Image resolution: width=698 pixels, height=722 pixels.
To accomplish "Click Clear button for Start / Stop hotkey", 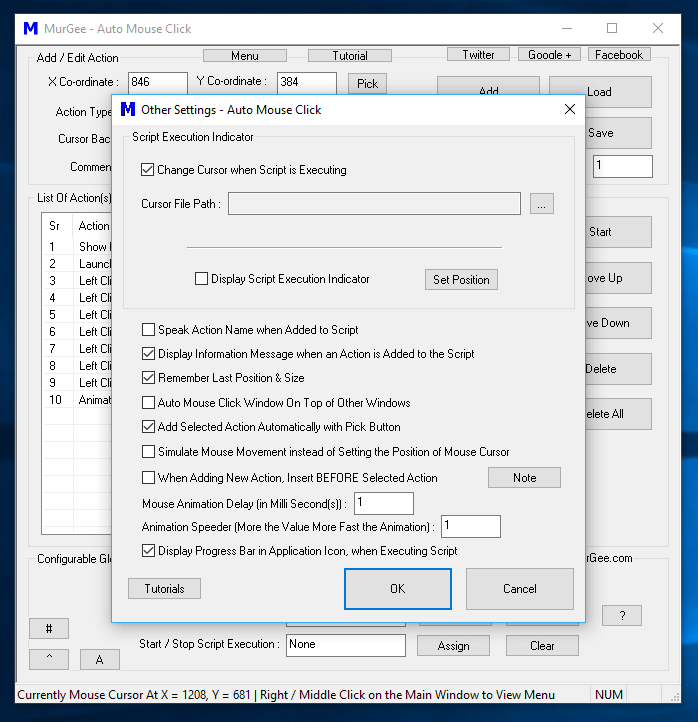I will point(542,646).
